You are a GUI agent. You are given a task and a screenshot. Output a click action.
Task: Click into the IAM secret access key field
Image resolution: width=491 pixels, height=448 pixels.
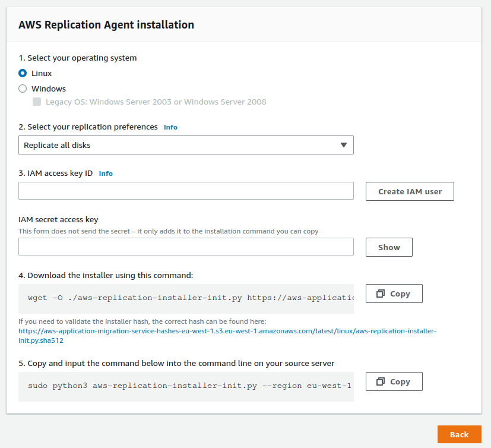(x=186, y=247)
